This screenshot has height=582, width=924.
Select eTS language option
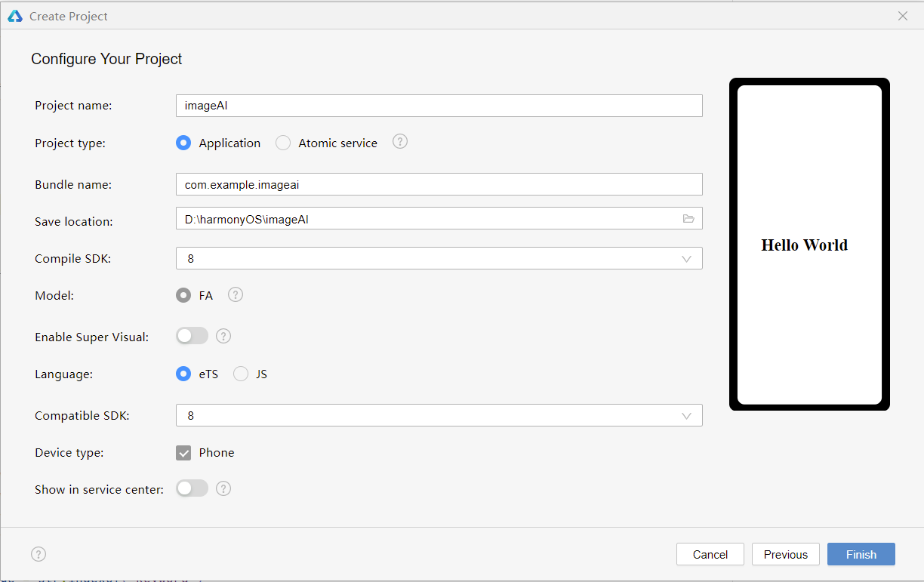point(183,374)
